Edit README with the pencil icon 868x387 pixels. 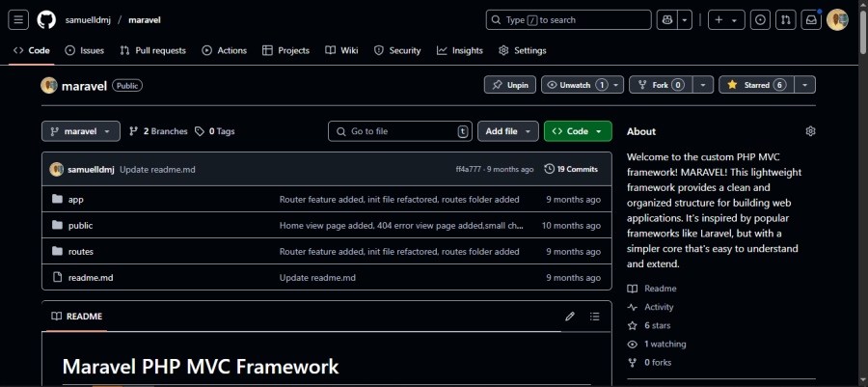pyautogui.click(x=570, y=317)
